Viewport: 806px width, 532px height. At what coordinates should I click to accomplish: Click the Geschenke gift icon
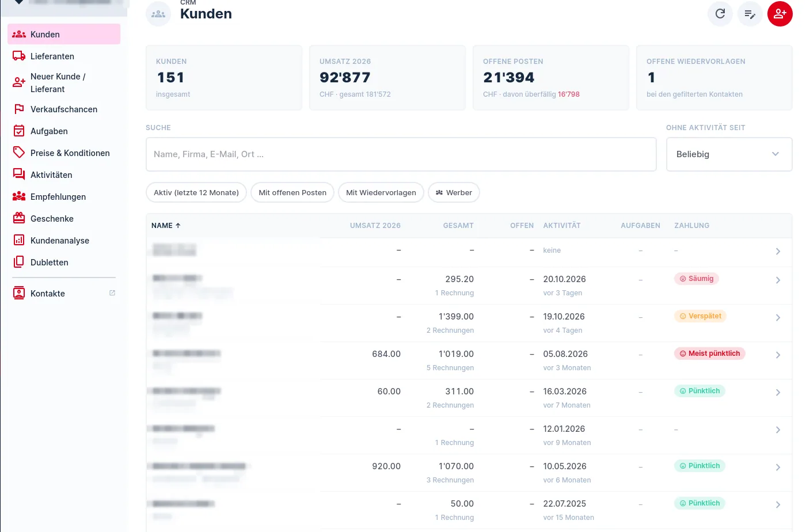pos(19,218)
